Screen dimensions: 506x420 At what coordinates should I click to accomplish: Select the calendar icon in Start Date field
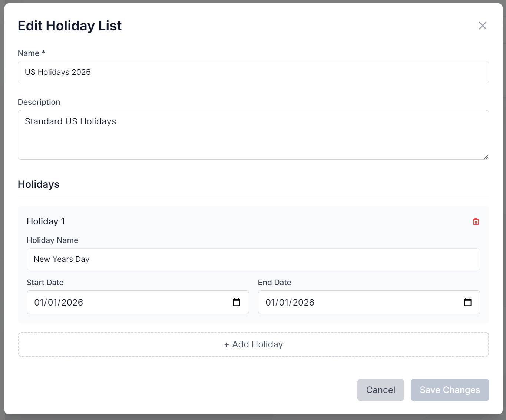237,302
